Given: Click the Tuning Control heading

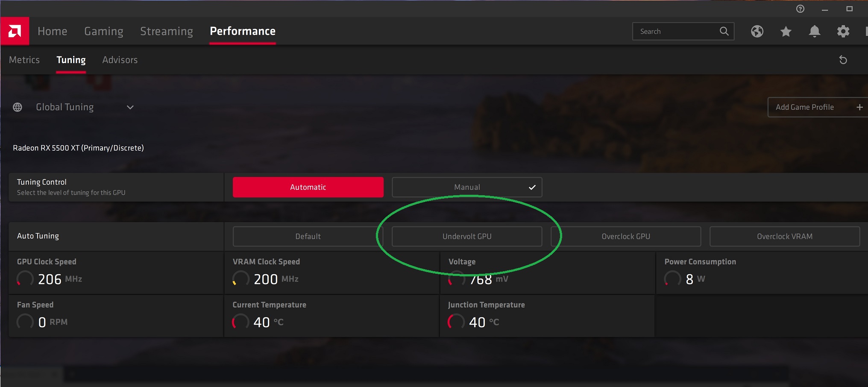Looking at the screenshot, I should (x=42, y=182).
